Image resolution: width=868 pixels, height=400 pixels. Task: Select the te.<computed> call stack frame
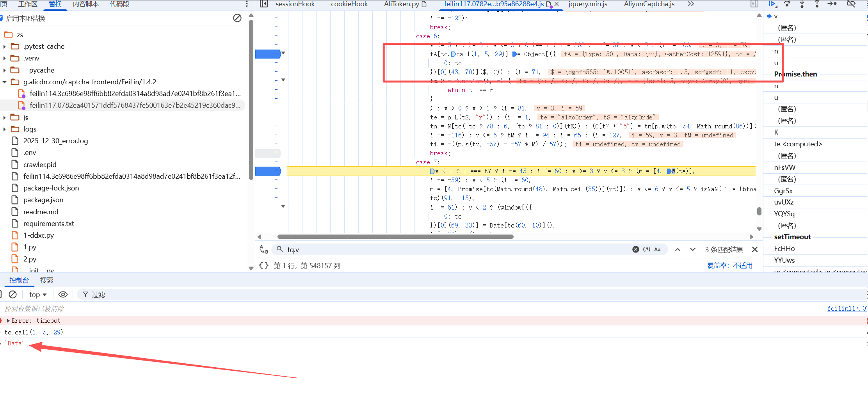[x=798, y=144]
